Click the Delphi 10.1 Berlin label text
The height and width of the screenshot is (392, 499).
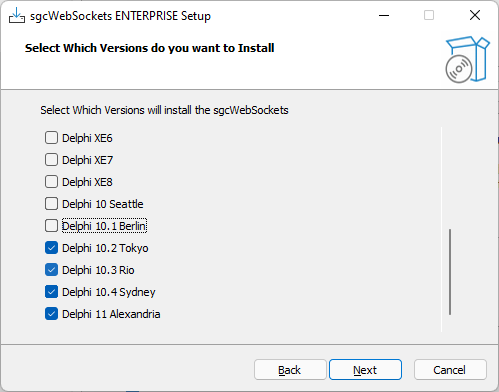(104, 226)
